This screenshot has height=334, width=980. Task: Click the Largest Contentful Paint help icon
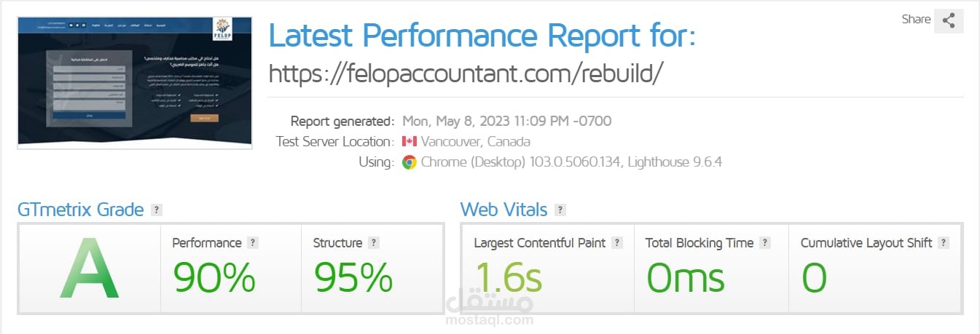[x=617, y=243]
